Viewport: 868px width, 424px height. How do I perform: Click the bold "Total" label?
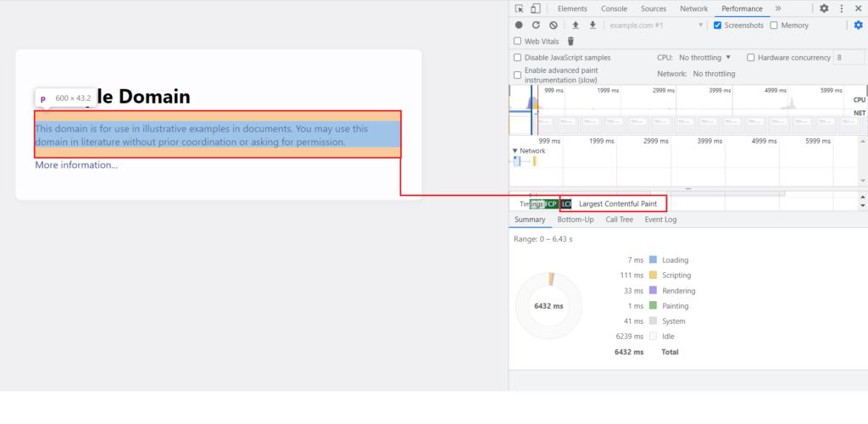[x=670, y=351]
